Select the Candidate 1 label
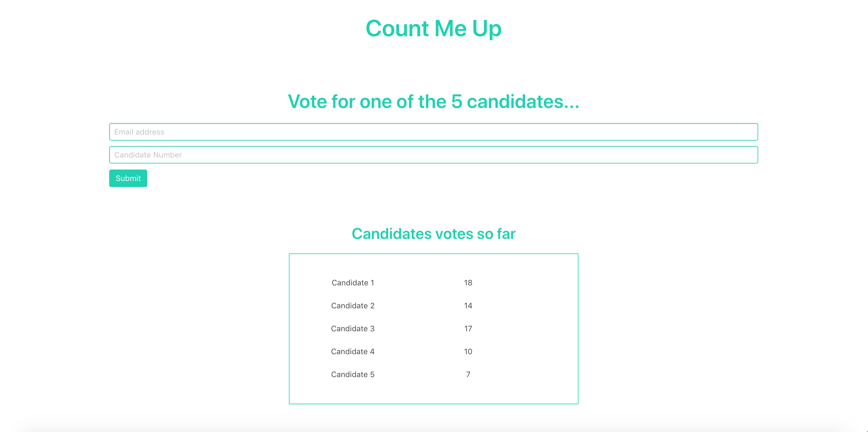The image size is (868, 432). click(x=353, y=283)
